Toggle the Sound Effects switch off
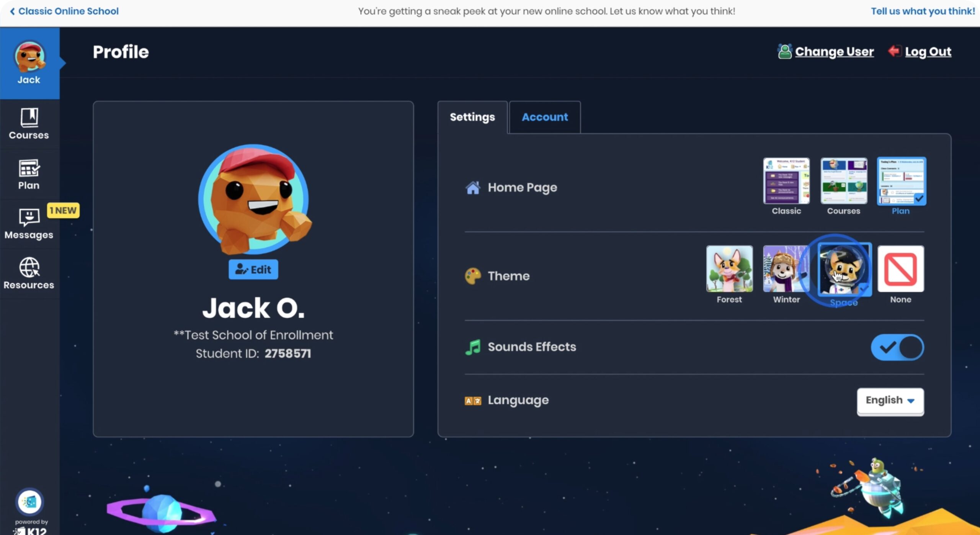Viewport: 980px width, 535px height. pos(898,347)
